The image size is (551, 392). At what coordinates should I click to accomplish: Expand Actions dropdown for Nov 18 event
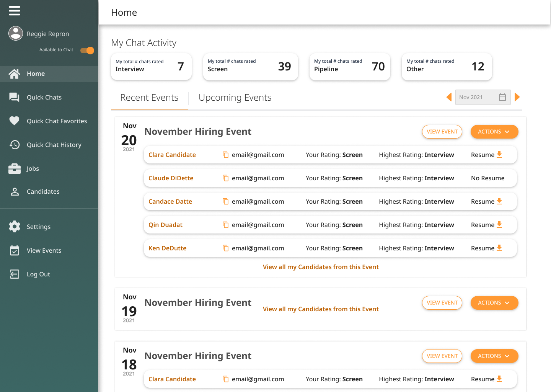coord(494,356)
